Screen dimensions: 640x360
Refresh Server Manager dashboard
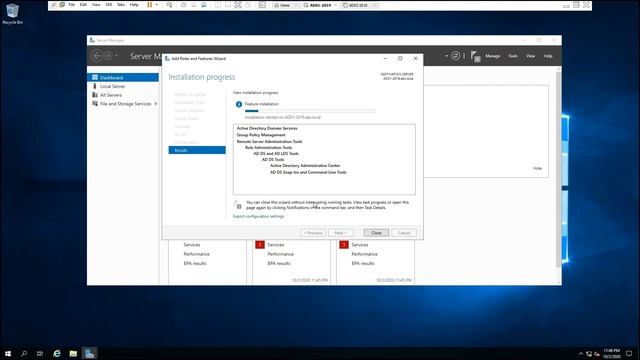click(x=456, y=56)
